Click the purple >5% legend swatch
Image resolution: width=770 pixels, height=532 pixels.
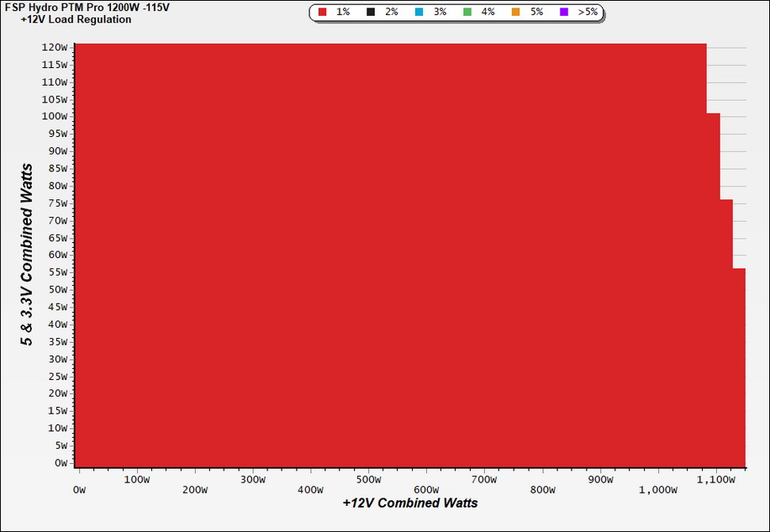tap(564, 13)
